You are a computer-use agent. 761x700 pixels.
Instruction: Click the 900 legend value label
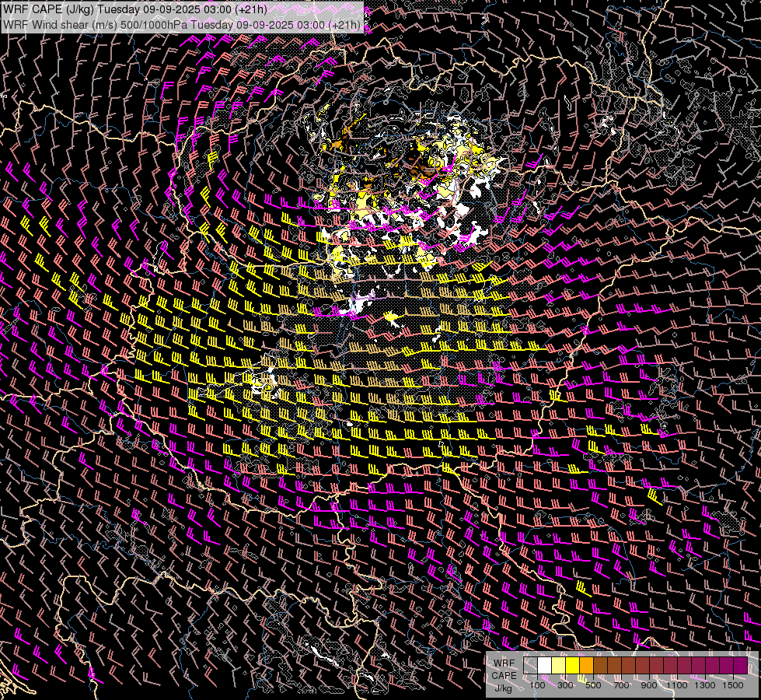pos(649,685)
